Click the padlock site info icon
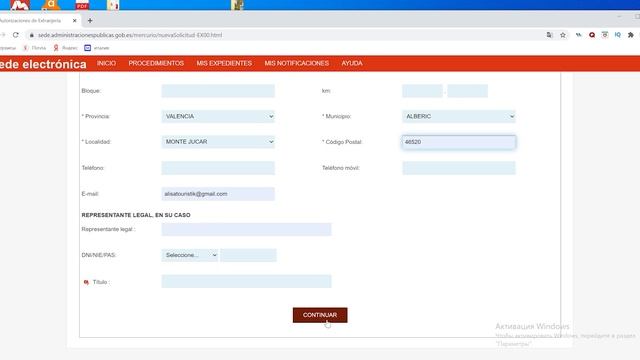640x360 pixels. [31, 35]
